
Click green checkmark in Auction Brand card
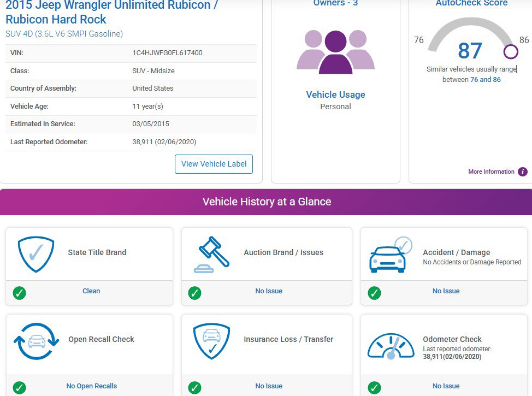click(195, 293)
